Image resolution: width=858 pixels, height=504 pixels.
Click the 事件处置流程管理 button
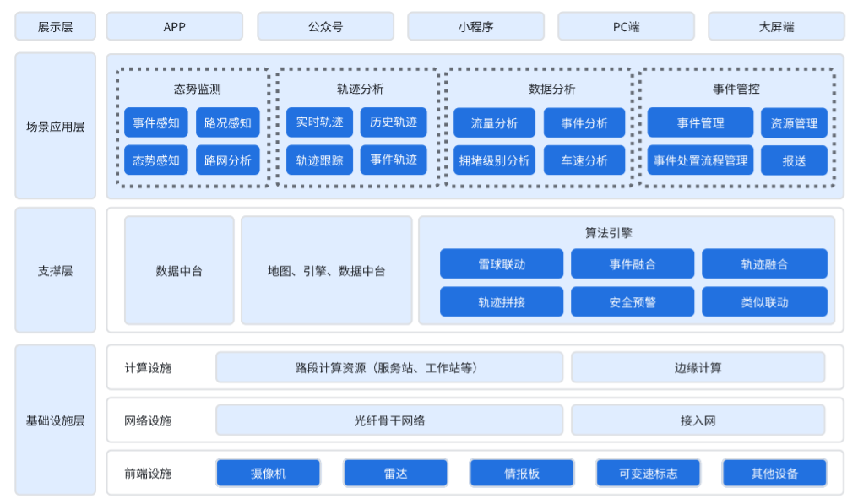point(700,160)
